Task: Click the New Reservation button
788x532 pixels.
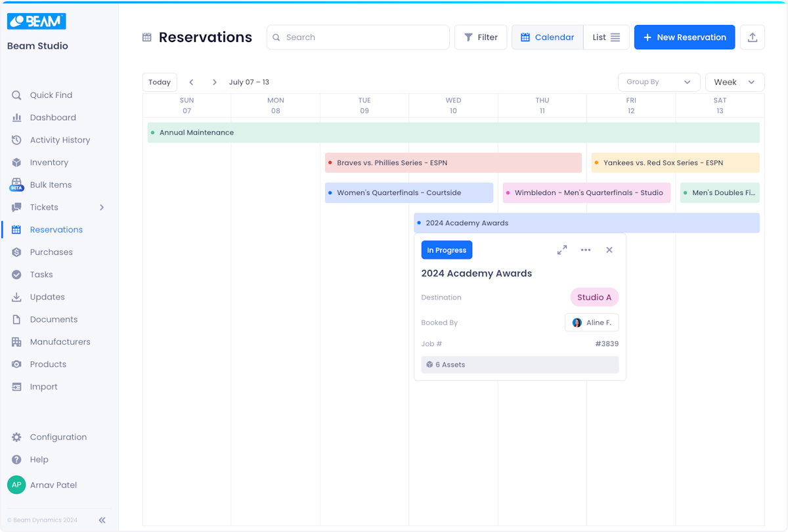Action: 684,37
